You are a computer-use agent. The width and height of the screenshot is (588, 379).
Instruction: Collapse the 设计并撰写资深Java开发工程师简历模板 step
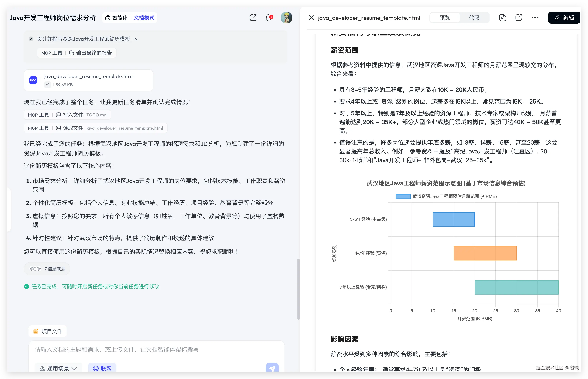[x=135, y=39]
